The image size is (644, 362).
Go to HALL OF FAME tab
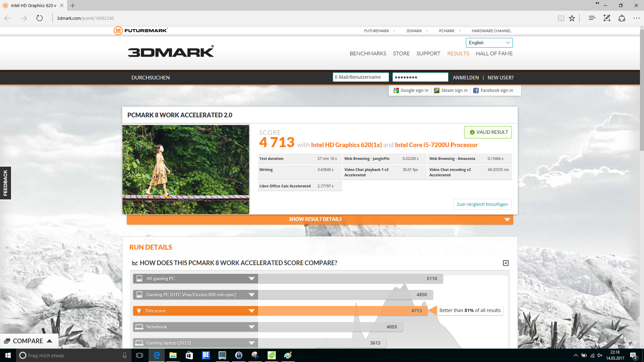click(x=494, y=54)
